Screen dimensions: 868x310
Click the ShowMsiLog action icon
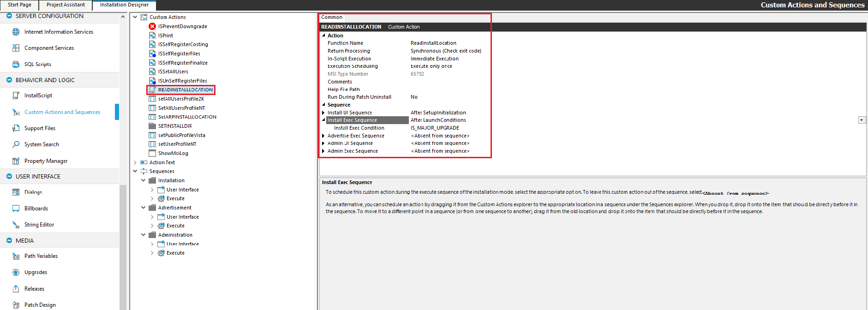point(152,153)
